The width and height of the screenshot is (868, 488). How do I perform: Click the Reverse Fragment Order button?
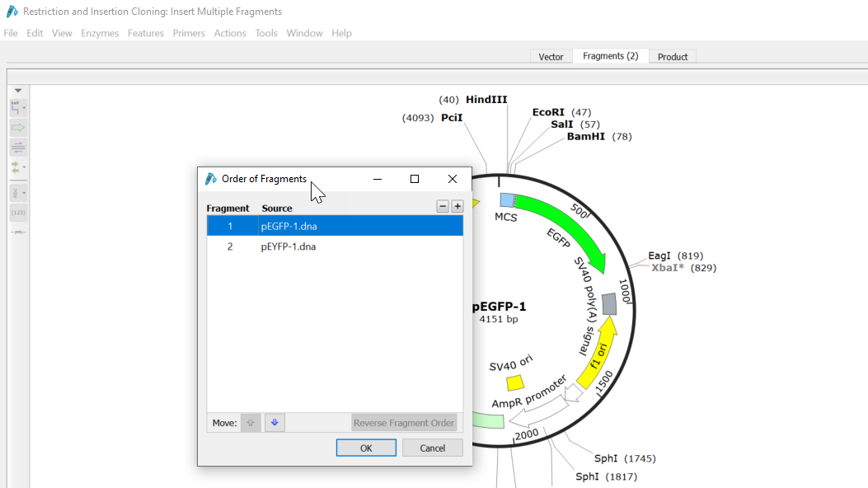point(404,423)
